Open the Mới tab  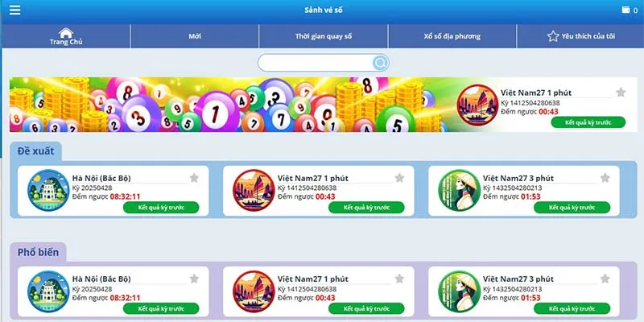tap(195, 36)
